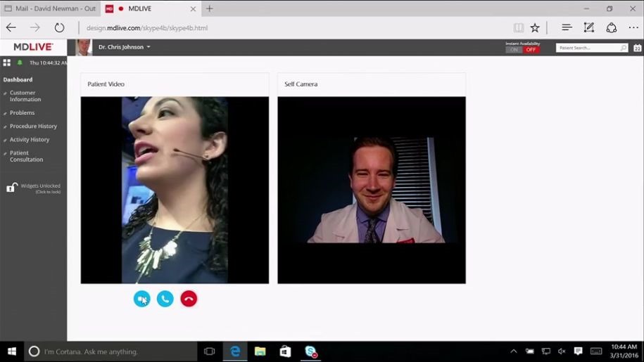
Task: Click the Thu 10:44:32 time text
Action: (x=48, y=63)
